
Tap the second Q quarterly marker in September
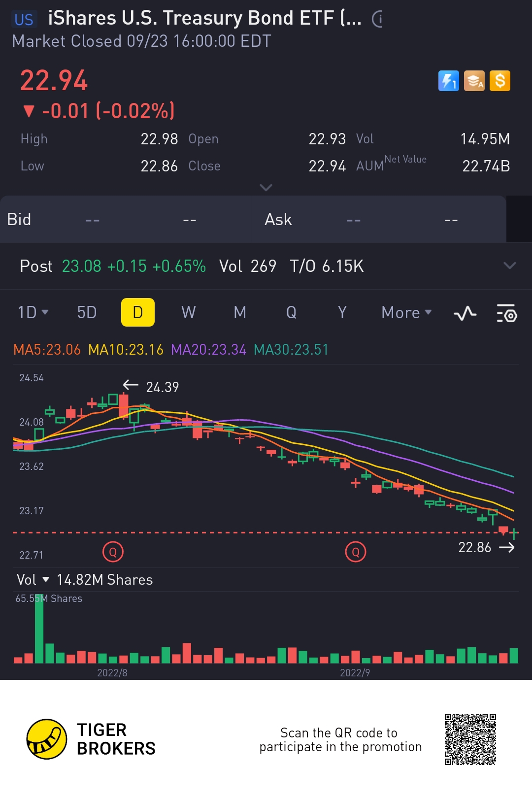[356, 552]
